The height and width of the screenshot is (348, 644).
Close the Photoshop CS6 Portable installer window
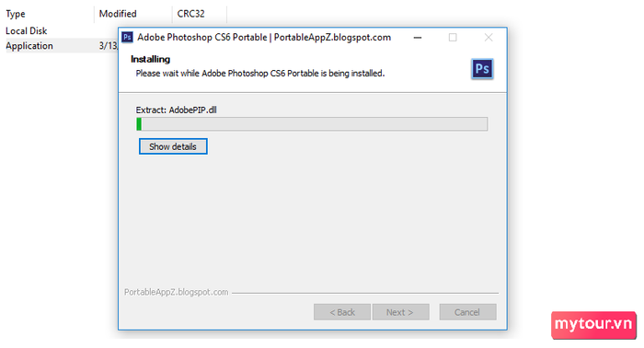pyautogui.click(x=489, y=38)
